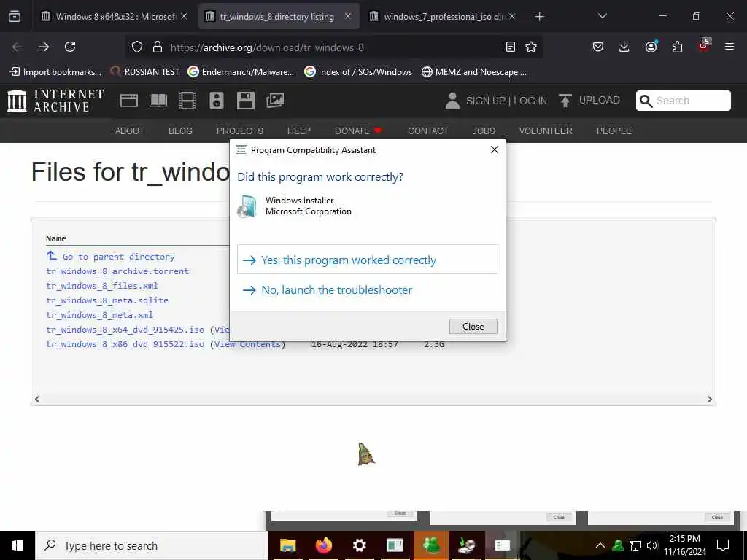
Task: Open the red extension badge icon
Action: (704, 46)
